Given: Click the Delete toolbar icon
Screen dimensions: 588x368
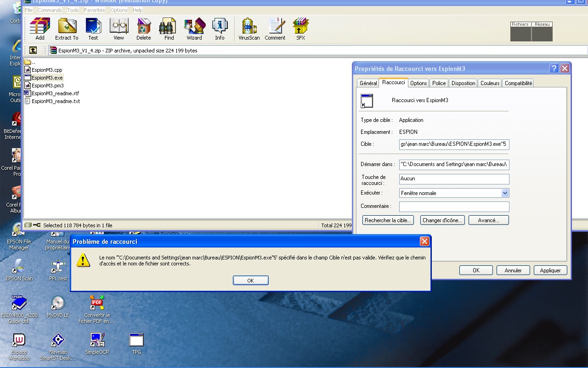Looking at the screenshot, I should (144, 29).
